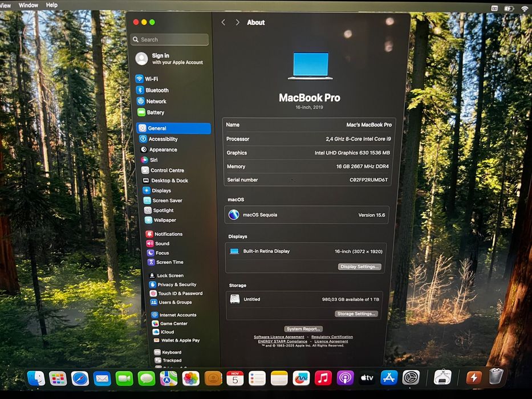The image size is (532, 399).
Task: Go back using the back chevron
Action: (x=224, y=22)
